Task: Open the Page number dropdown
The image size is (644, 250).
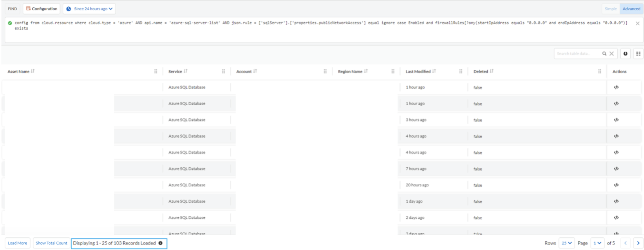Action: [x=597, y=243]
